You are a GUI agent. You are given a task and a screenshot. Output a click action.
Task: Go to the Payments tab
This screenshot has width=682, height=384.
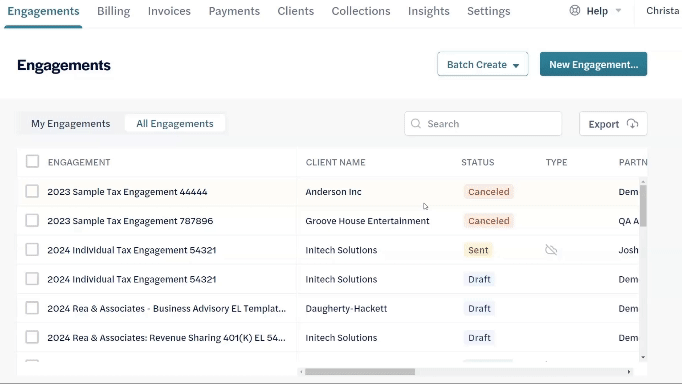[234, 11]
